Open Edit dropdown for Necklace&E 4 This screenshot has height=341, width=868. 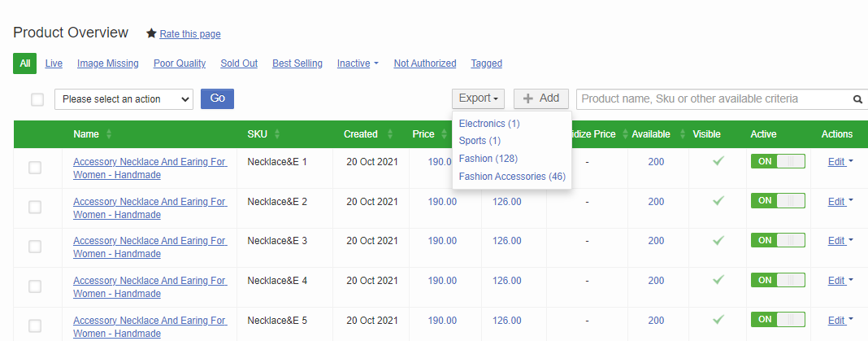840,280
